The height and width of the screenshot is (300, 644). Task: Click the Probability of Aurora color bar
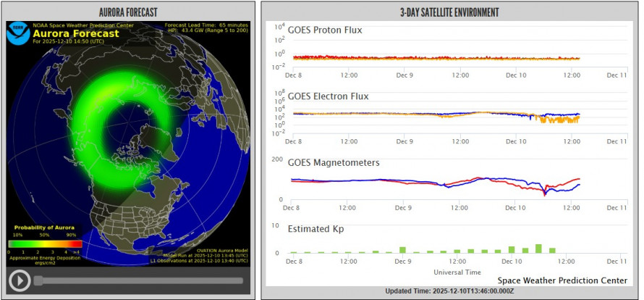(x=45, y=243)
